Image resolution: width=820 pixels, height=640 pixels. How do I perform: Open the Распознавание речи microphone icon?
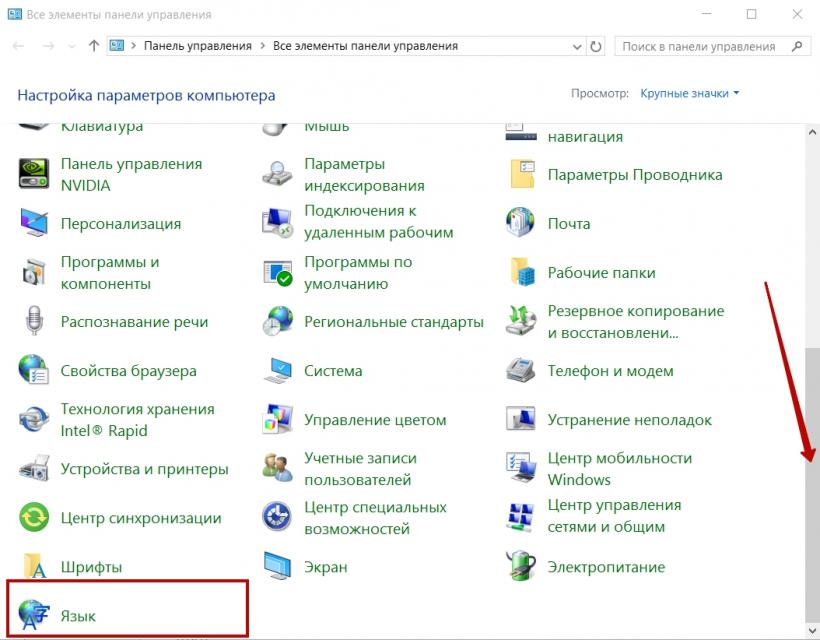pyautogui.click(x=34, y=321)
